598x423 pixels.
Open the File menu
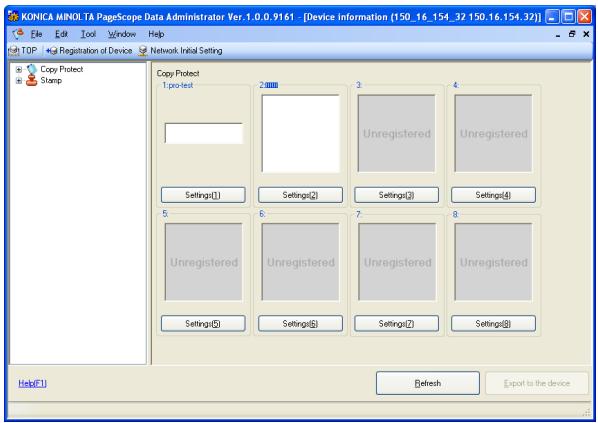coord(36,34)
